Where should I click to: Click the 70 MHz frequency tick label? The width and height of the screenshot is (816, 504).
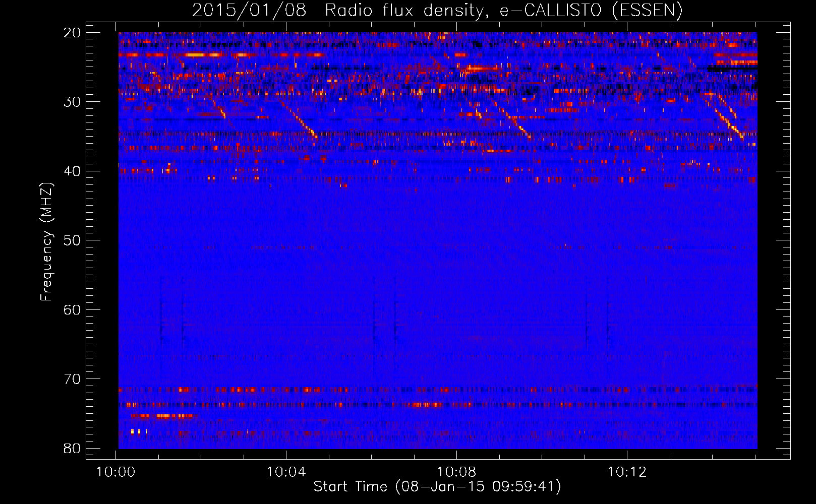(x=72, y=379)
